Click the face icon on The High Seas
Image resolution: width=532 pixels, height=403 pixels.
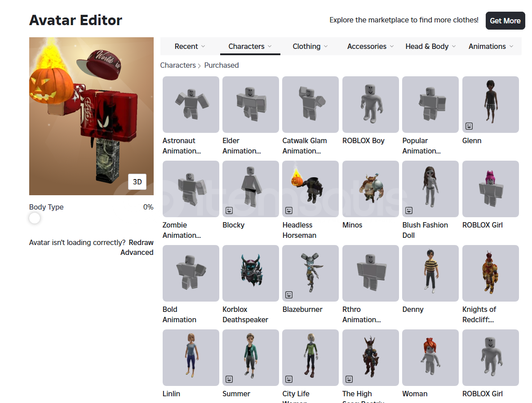(349, 379)
